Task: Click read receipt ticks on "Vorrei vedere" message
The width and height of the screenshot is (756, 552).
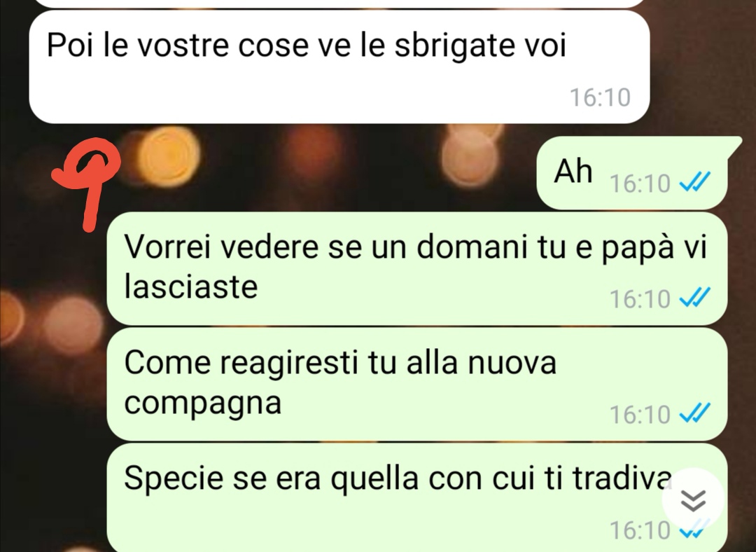Action: click(x=695, y=298)
